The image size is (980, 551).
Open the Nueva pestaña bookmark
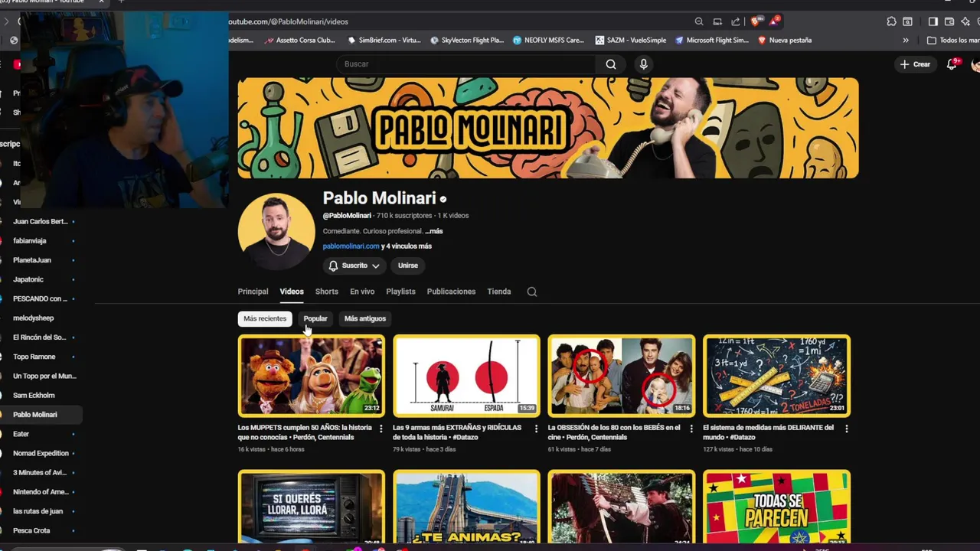[785, 40]
